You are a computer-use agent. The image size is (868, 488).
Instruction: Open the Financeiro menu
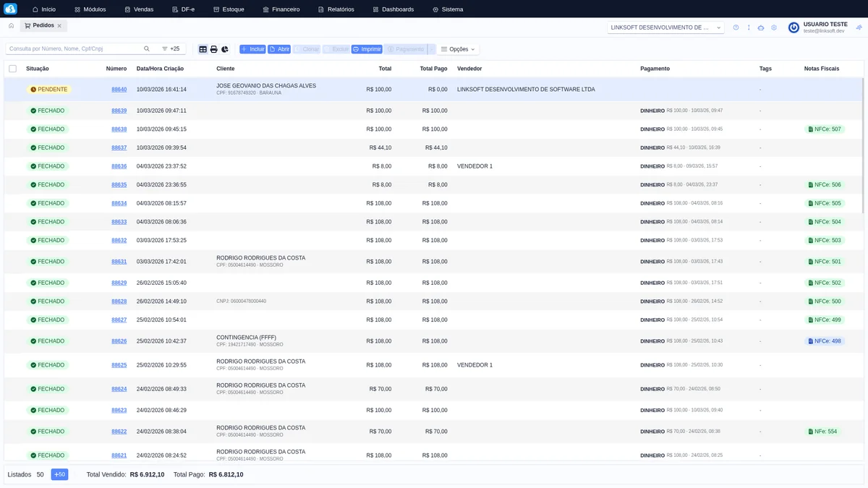(x=281, y=9)
